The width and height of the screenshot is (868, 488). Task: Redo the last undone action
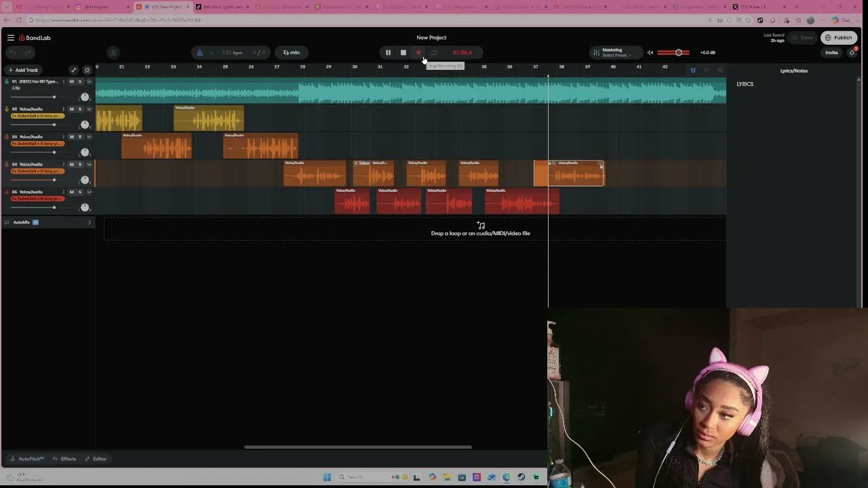(28, 52)
